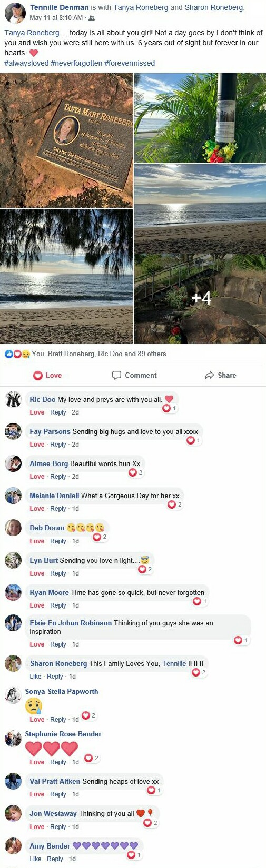
Task: Open the beach photo framed by tree branches
Action: coord(66,276)
